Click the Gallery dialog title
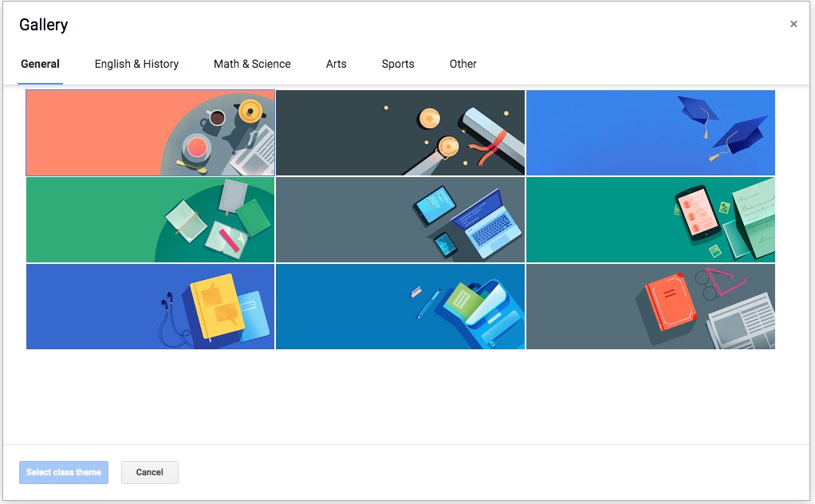Image resolution: width=815 pixels, height=504 pixels. [x=43, y=25]
